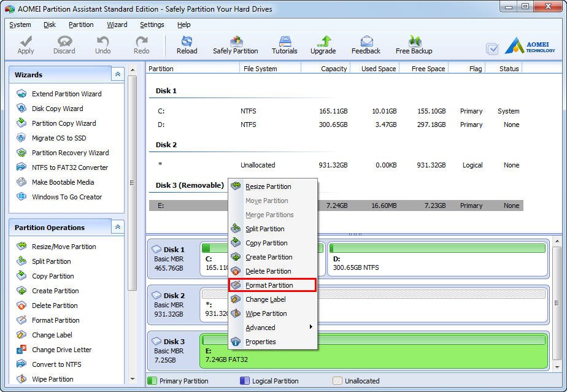Image resolution: width=567 pixels, height=392 pixels.
Task: Select the D: NTFS partition row
Action: click(336, 125)
